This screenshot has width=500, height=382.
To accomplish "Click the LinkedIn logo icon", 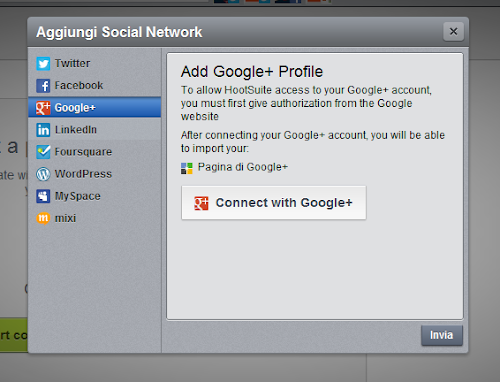I will pyautogui.click(x=43, y=130).
